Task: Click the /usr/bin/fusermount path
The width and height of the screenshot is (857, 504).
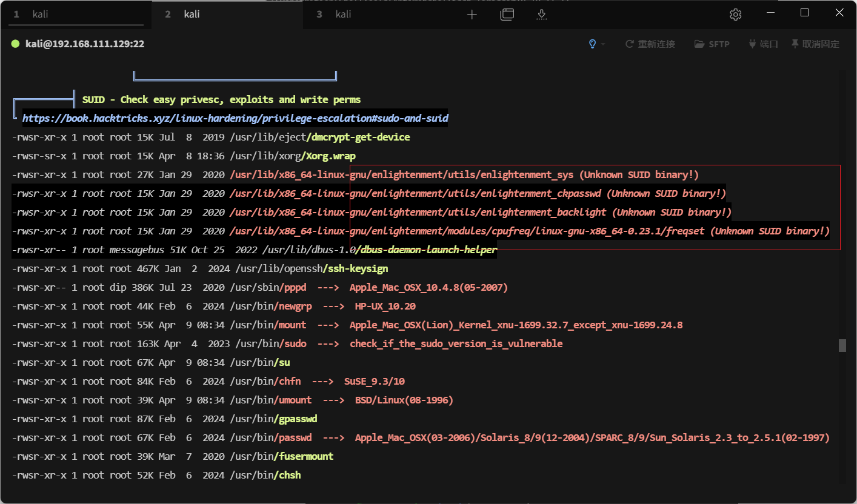Action: point(282,457)
